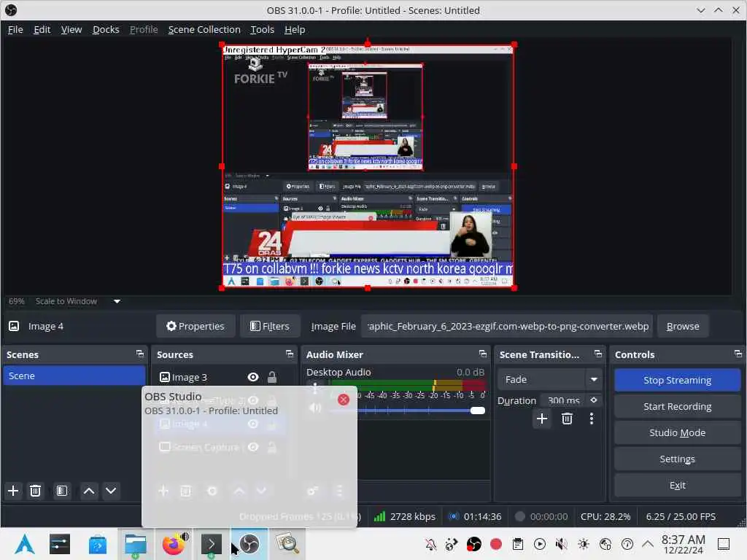
Task: Pop out the Scenes dock
Action: point(139,354)
